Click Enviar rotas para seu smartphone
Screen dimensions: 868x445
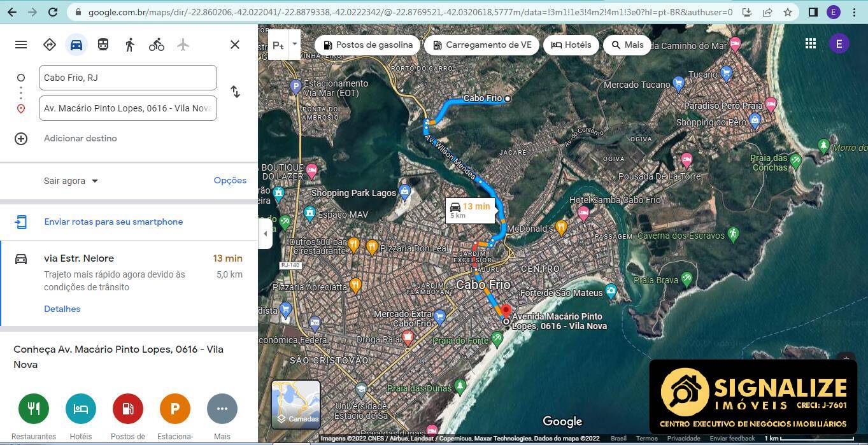point(113,222)
